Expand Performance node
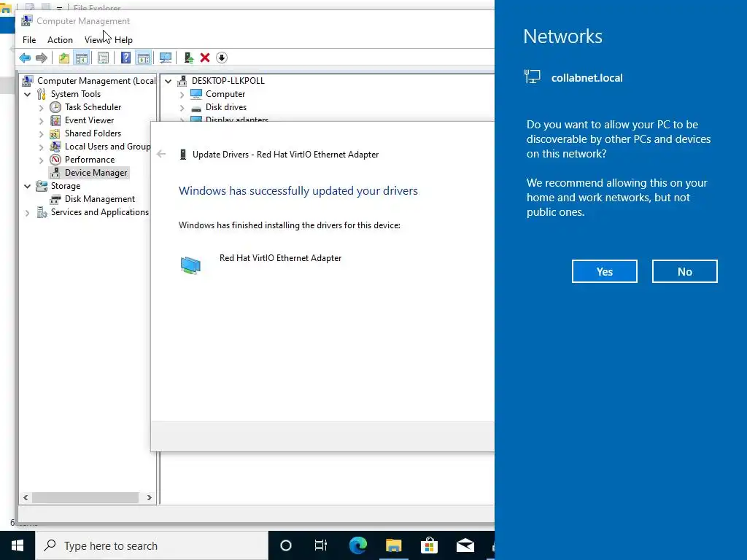 click(x=42, y=160)
